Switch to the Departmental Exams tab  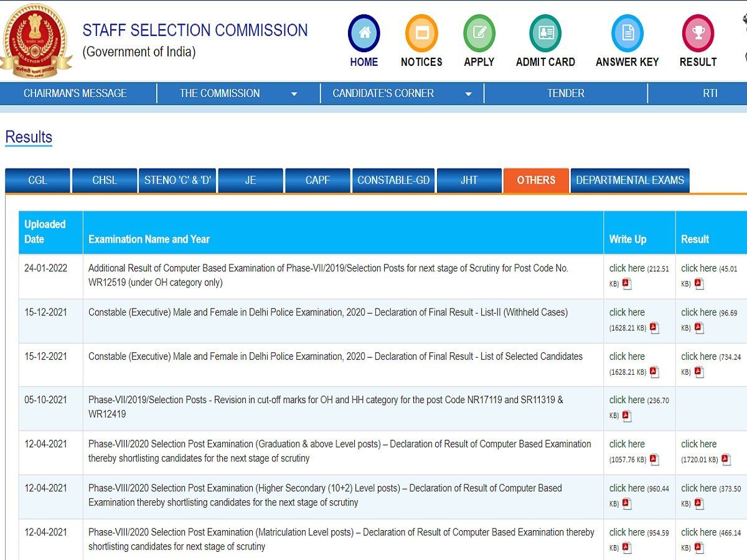pyautogui.click(x=630, y=180)
